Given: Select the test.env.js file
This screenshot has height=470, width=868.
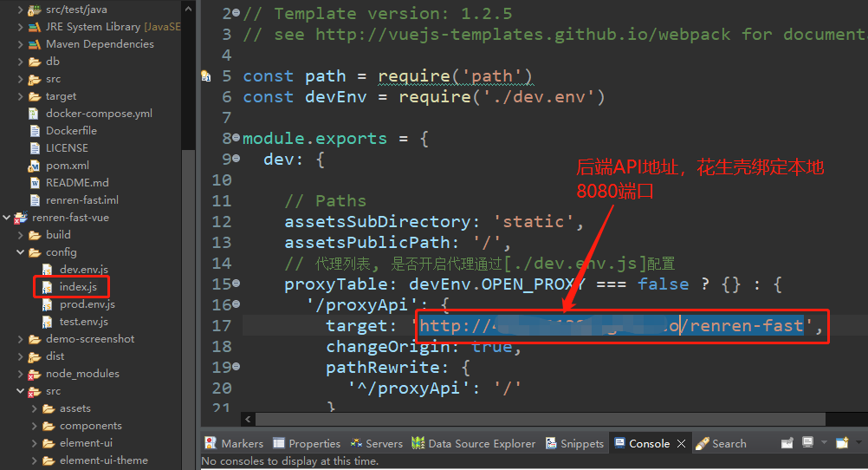Looking at the screenshot, I should click(x=83, y=322).
